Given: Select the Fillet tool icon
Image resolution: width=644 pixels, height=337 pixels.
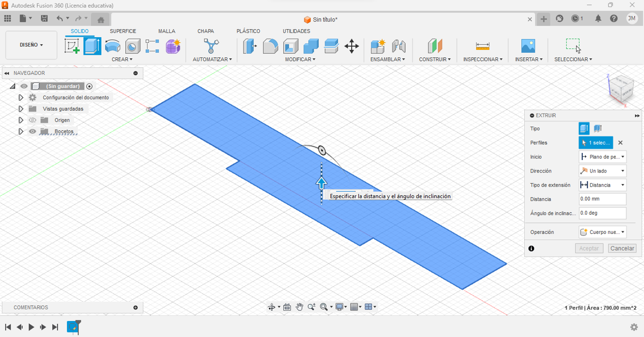Looking at the screenshot, I should pyautogui.click(x=270, y=46).
